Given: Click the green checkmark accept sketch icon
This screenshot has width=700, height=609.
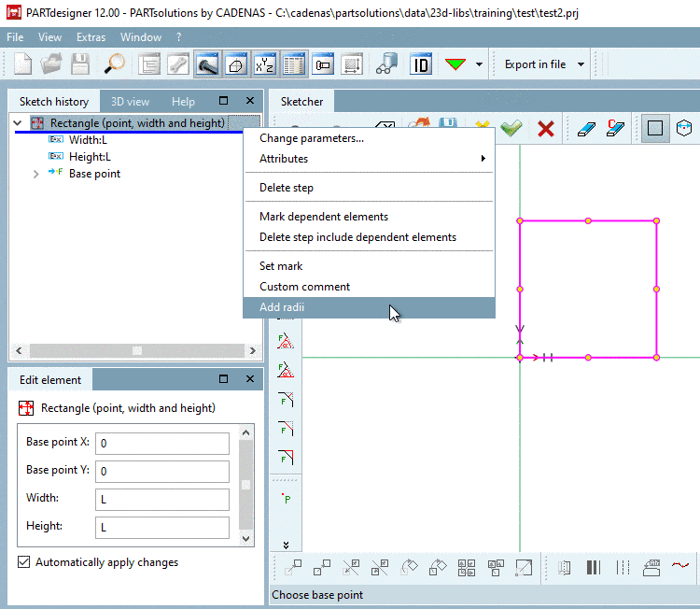Looking at the screenshot, I should point(511,129).
